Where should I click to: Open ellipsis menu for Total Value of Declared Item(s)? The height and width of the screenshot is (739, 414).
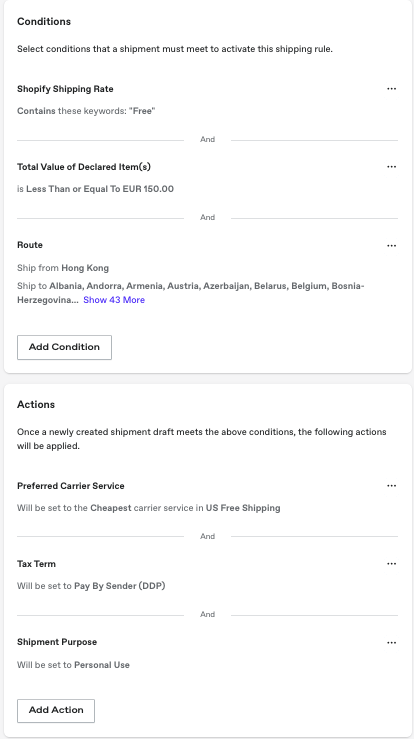[391, 166]
